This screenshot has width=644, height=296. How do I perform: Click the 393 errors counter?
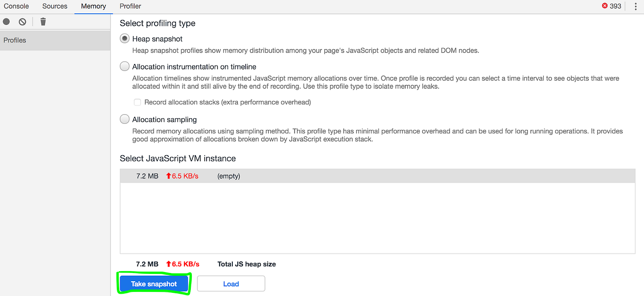tap(615, 6)
